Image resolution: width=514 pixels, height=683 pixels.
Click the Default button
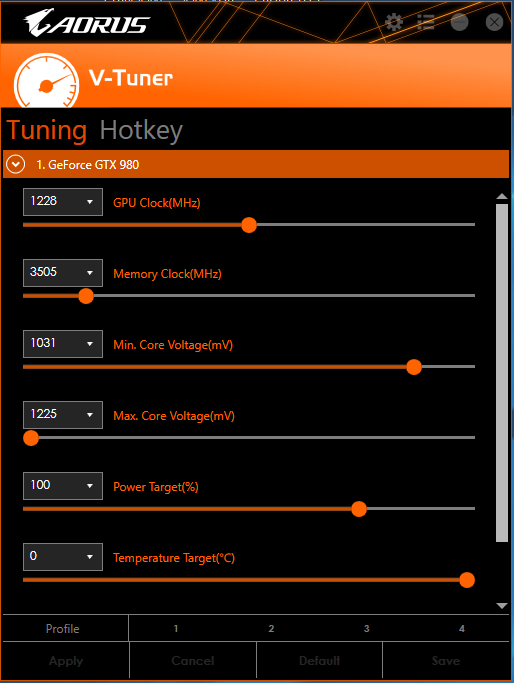point(319,661)
